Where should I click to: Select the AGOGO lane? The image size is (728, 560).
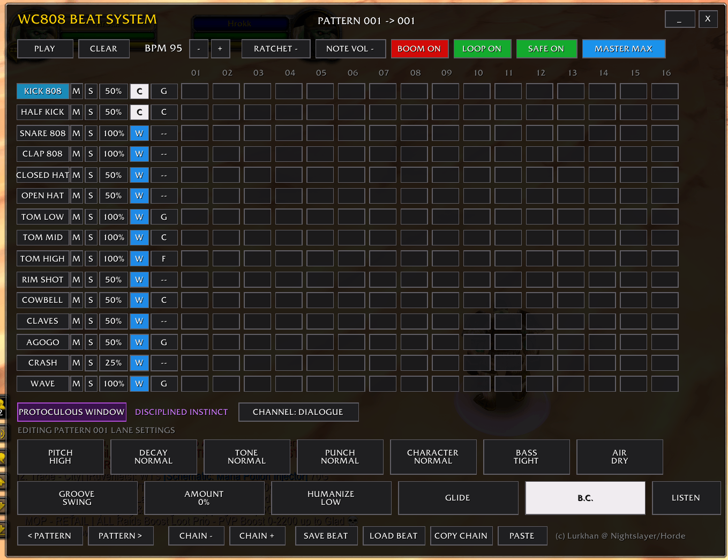(43, 342)
